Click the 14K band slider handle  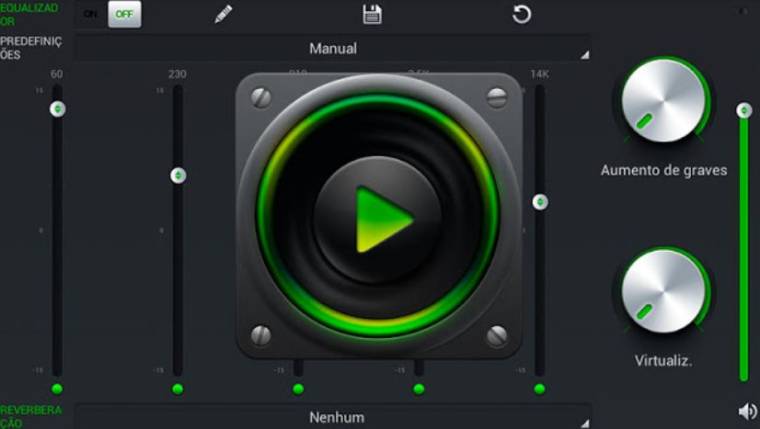(540, 202)
